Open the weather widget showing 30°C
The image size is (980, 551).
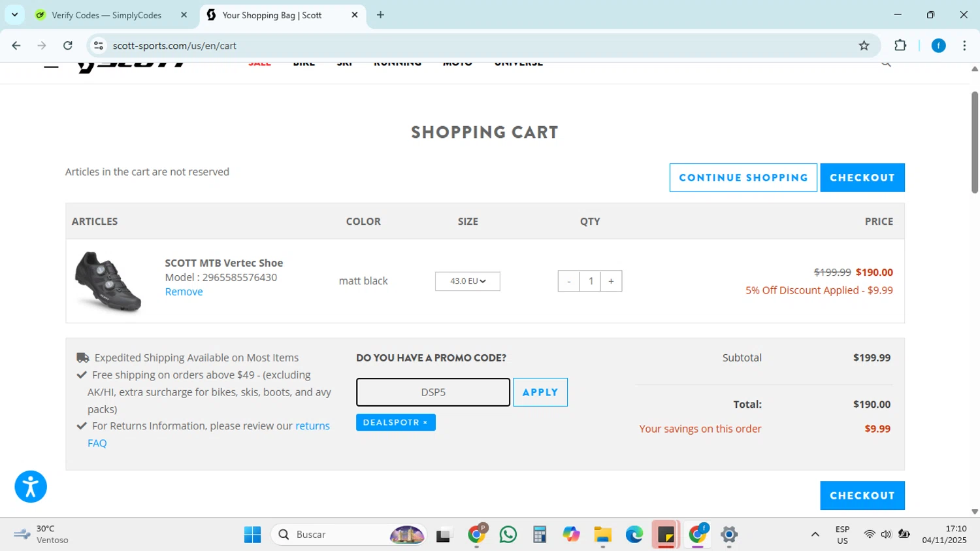pos(42,535)
